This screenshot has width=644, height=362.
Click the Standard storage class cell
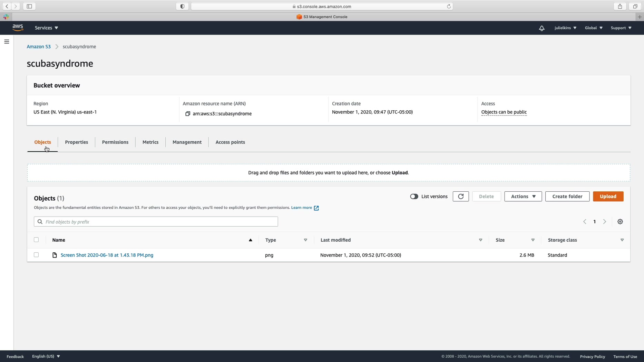click(x=557, y=255)
